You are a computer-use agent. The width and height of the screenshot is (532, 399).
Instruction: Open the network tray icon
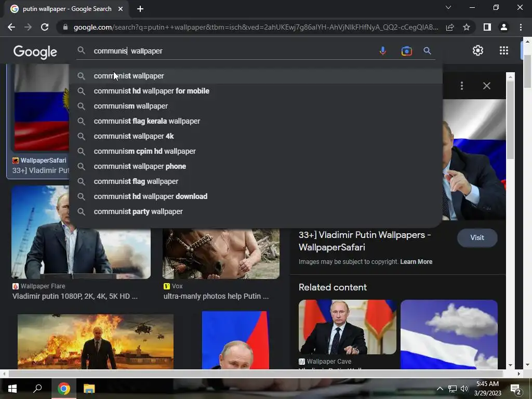[453, 389]
